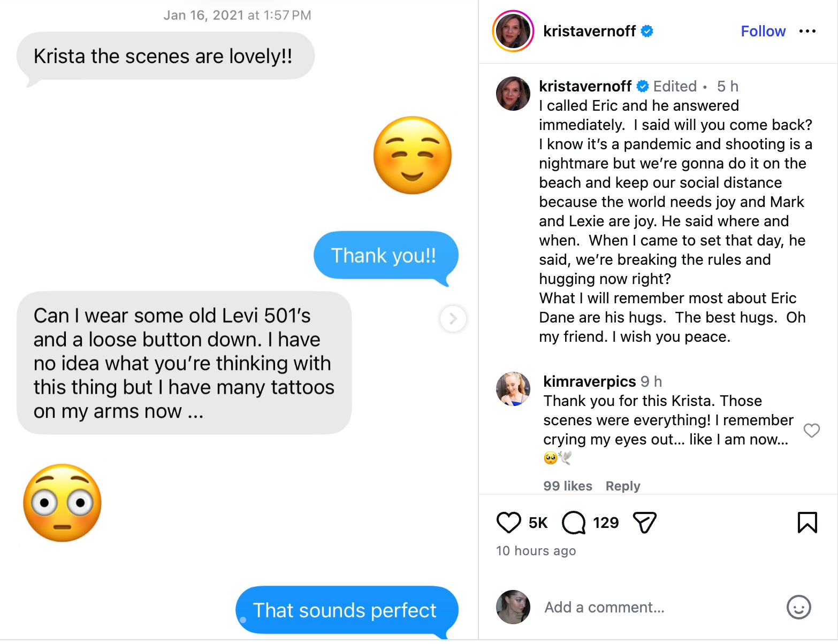The height and width of the screenshot is (644, 838).
Task: Open comments via the speech bubble icon
Action: pos(574,523)
